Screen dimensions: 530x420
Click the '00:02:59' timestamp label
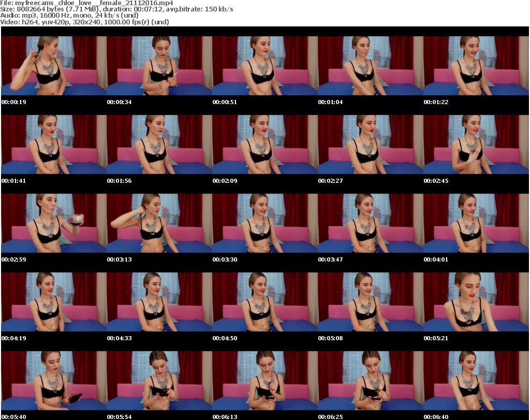[13, 259]
